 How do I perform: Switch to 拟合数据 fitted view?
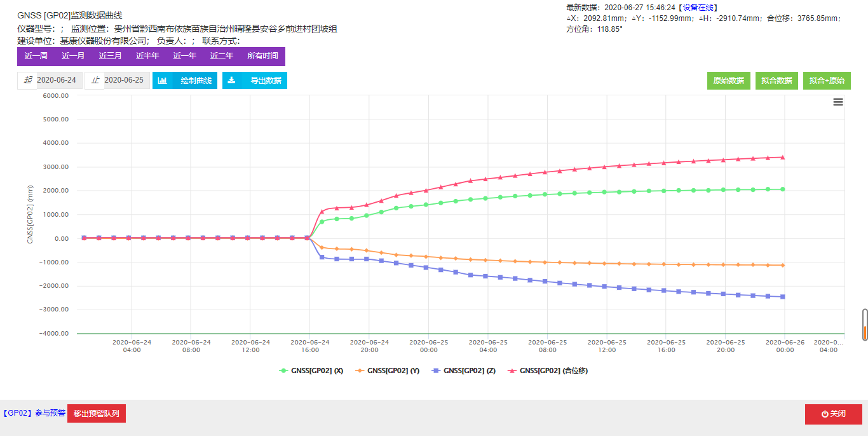(x=776, y=81)
